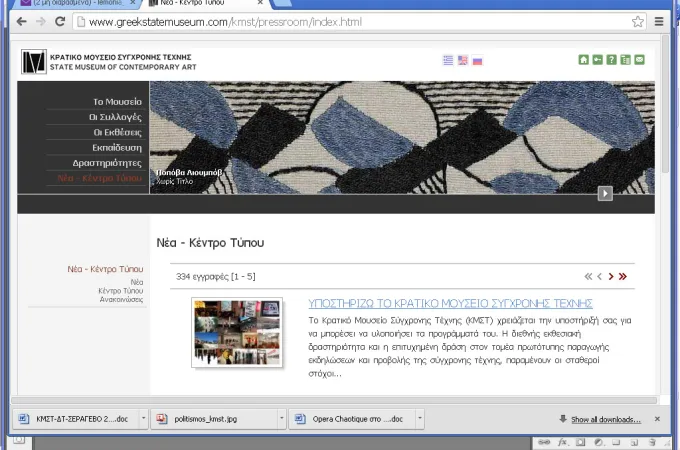Close the downloads bar

(x=657, y=419)
